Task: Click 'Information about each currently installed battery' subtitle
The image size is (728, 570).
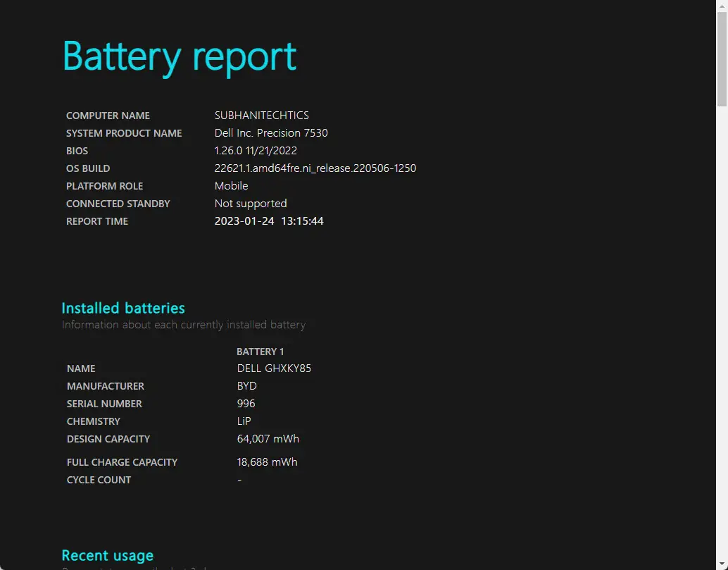Action: 183,325
